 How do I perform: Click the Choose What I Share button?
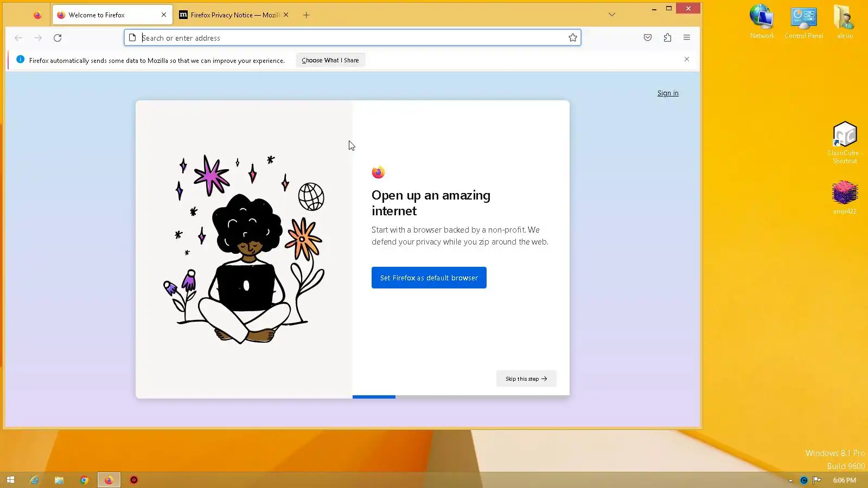pos(330,60)
